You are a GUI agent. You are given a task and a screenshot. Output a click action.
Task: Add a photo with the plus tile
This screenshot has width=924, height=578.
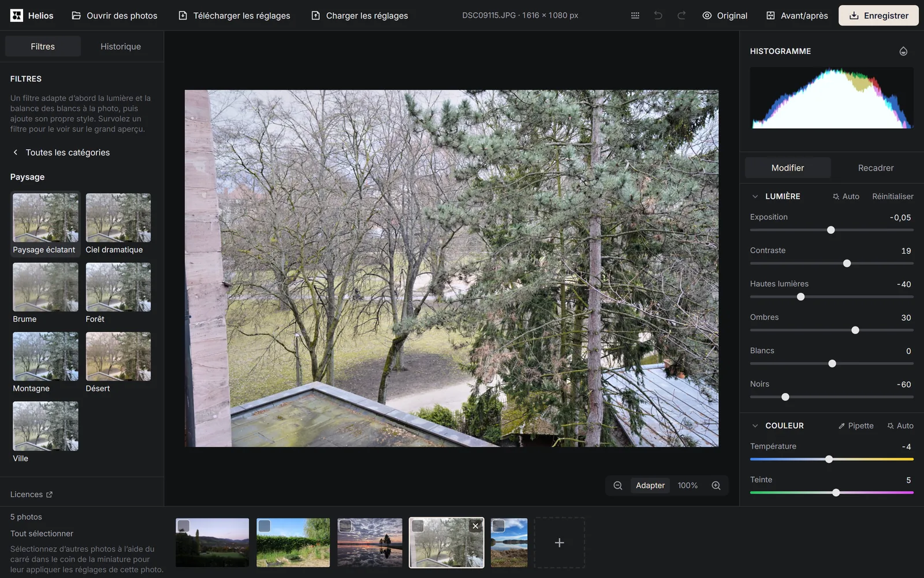[560, 543]
